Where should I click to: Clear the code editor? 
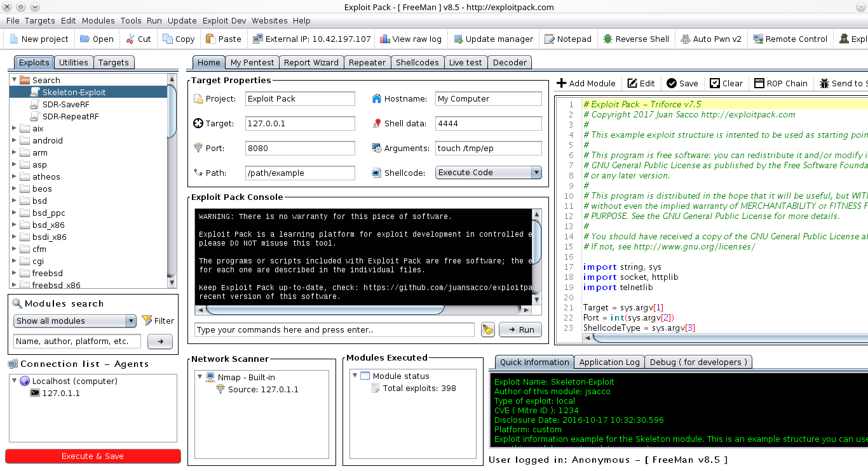pyautogui.click(x=726, y=83)
